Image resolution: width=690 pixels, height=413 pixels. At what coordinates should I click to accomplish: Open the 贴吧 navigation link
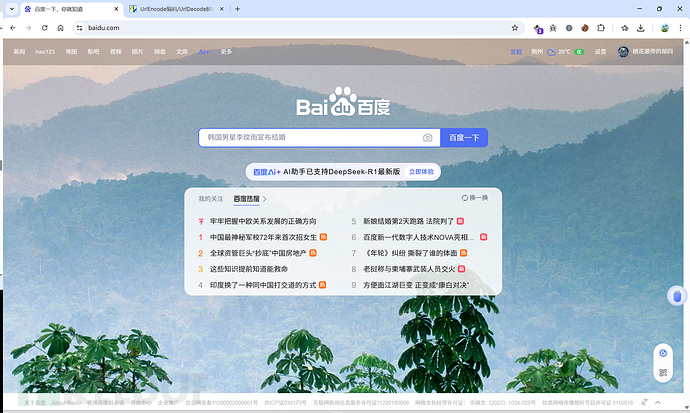point(93,52)
